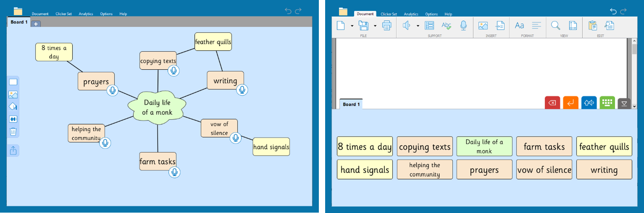Expand the dropdown arrow beside the New document icon
This screenshot has width=644, height=213.
pos(352,26)
